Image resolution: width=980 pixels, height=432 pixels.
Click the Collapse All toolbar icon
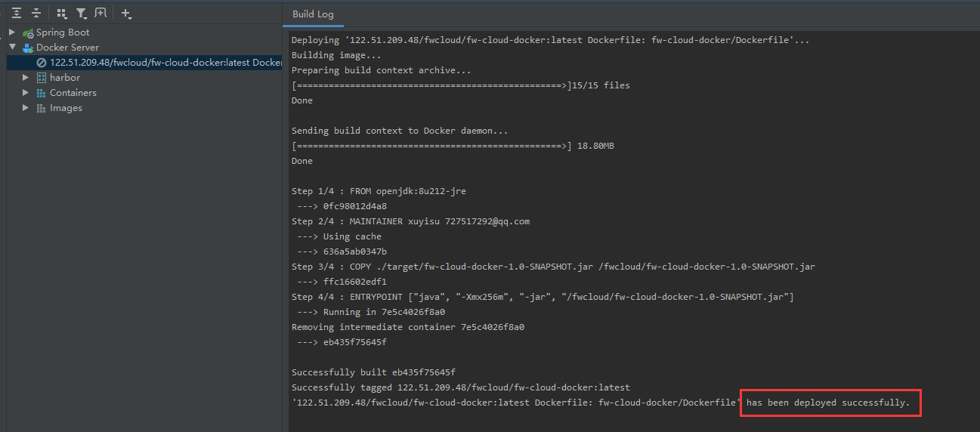(36, 14)
